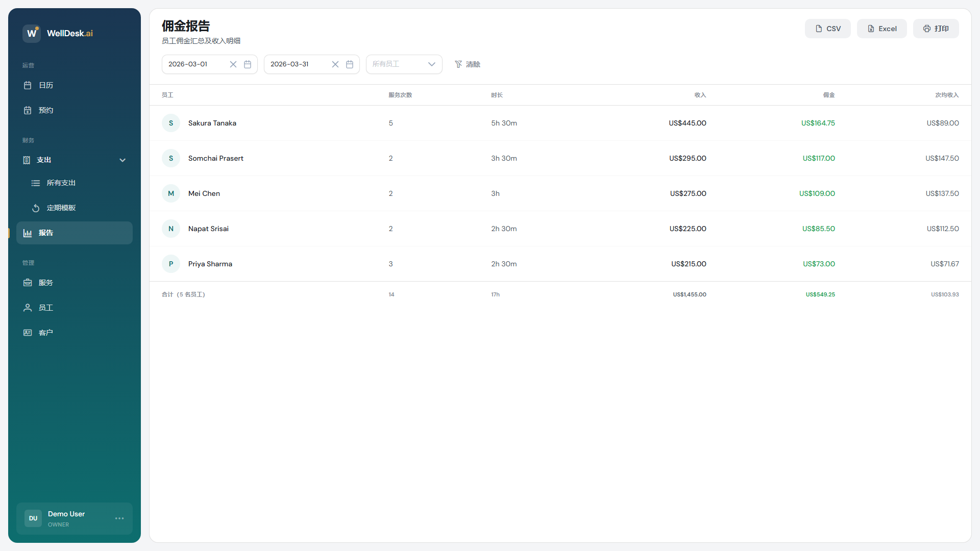Open the 所有员工 employee filter dropdown
This screenshot has height=551, width=980.
404,64
